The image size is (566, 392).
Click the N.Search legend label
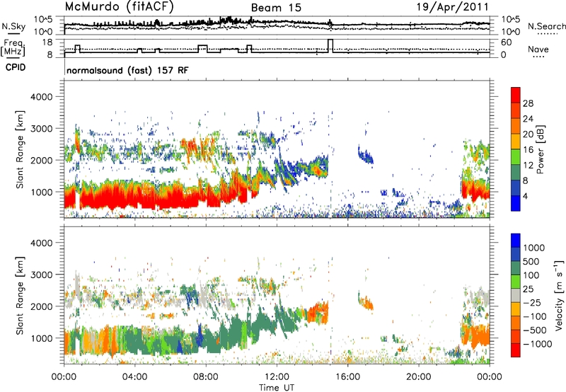(x=546, y=26)
